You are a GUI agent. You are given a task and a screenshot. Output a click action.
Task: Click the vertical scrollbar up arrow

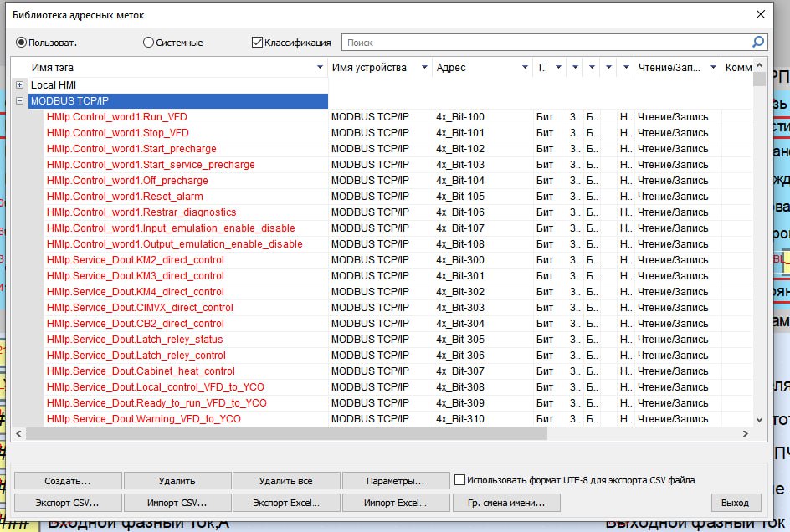(759, 65)
